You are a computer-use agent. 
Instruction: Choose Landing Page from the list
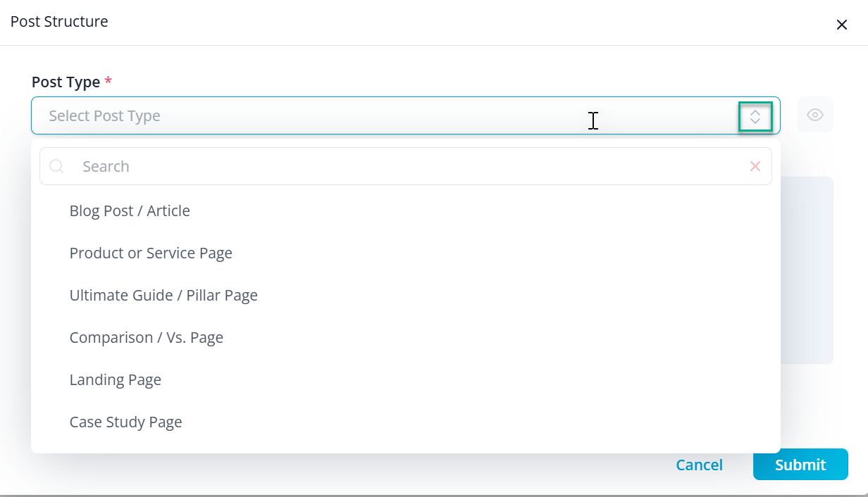116,380
